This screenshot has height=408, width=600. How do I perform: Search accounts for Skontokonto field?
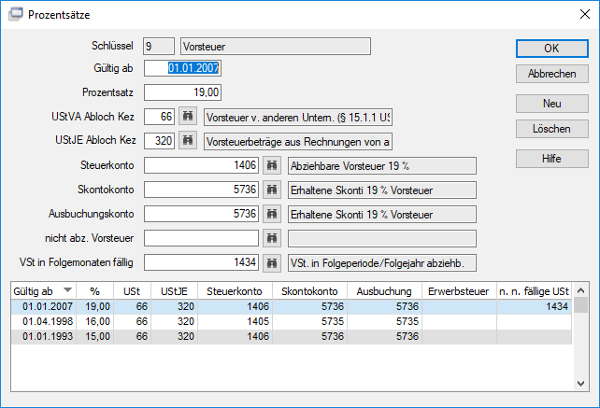pos(272,190)
